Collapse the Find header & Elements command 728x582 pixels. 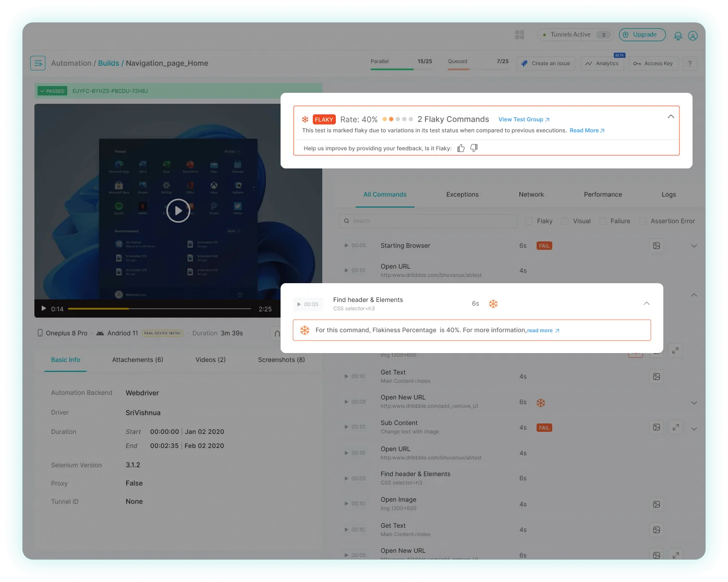pos(647,304)
